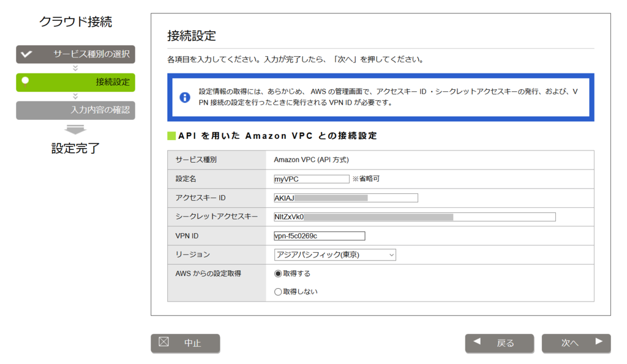Click the blue info icon in notice
627x364 pixels.
(185, 97)
